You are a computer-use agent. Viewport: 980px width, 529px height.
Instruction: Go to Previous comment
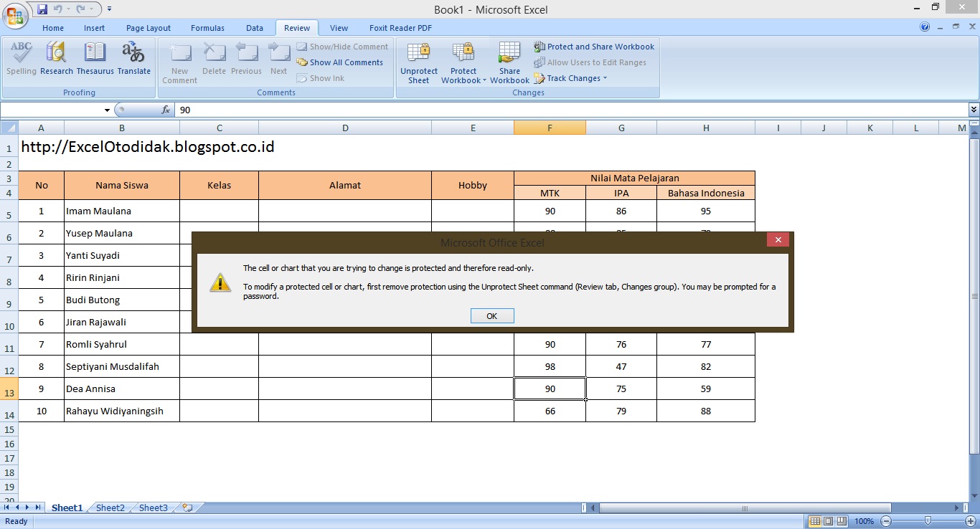click(x=246, y=59)
